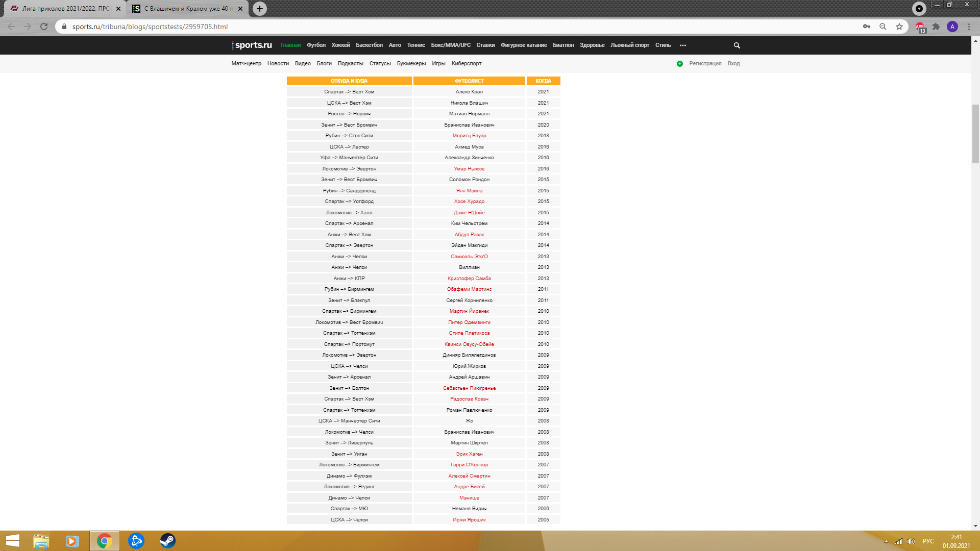Viewport: 980px width, 551px height.
Task: Open a new browser tab
Action: click(260, 9)
